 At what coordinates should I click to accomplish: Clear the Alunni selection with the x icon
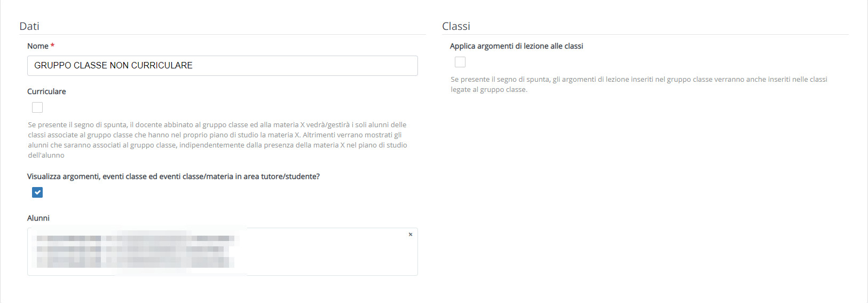point(411,235)
